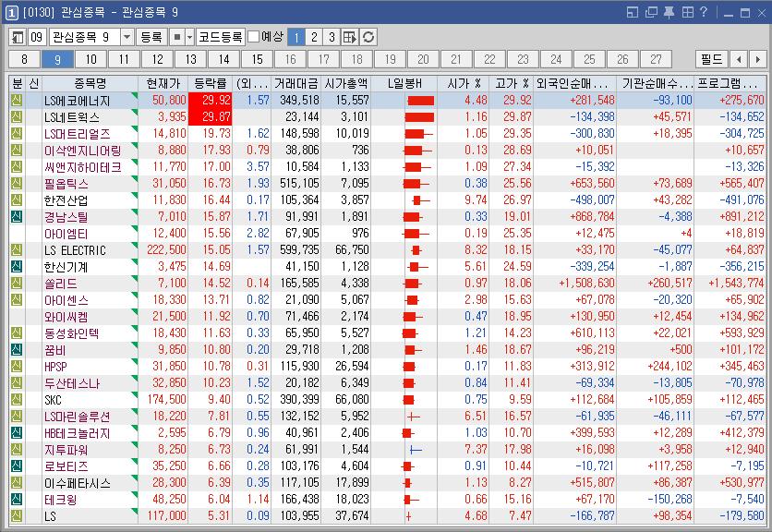Click the candlestick in LS머트리얼즈 row
The height and width of the screenshot is (532, 772).
[x=418, y=134]
